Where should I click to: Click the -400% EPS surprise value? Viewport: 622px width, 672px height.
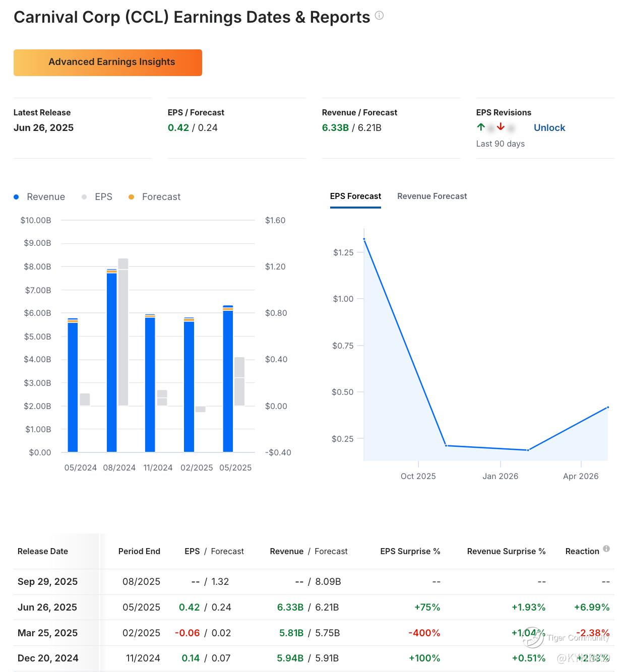[424, 633]
